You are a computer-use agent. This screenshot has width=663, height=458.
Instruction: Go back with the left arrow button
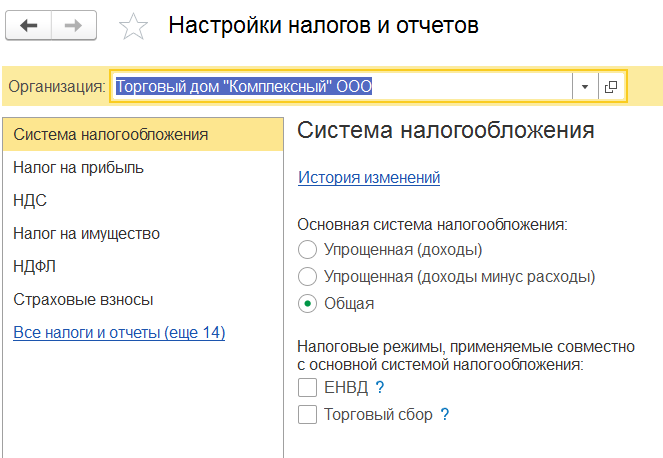[x=29, y=26]
